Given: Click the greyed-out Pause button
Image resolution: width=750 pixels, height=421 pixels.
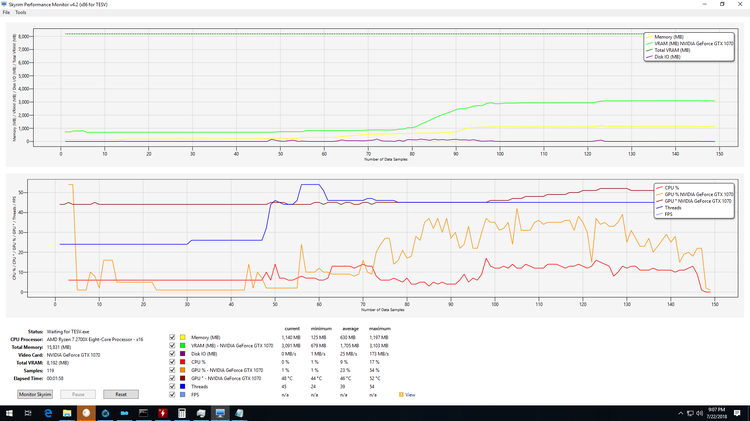Looking at the screenshot, I should tap(78, 394).
